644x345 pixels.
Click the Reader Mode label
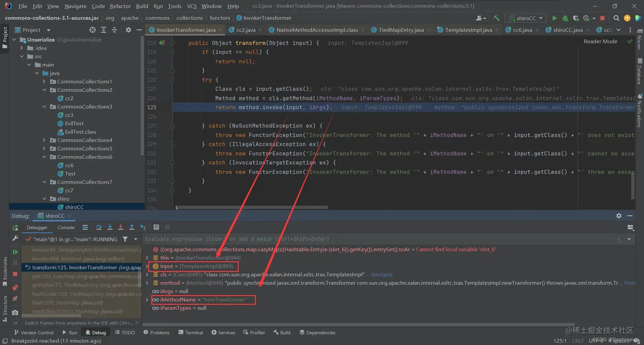tap(600, 41)
